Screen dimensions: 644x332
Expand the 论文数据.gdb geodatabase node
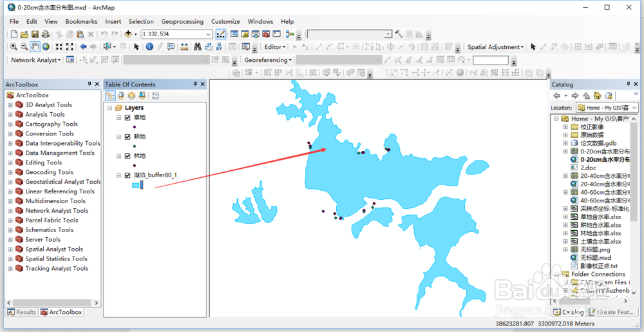tap(565, 143)
